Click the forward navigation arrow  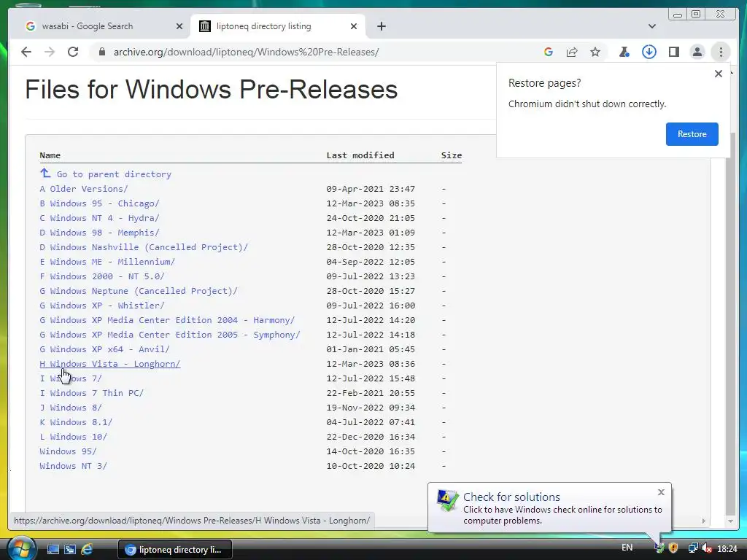(50, 52)
